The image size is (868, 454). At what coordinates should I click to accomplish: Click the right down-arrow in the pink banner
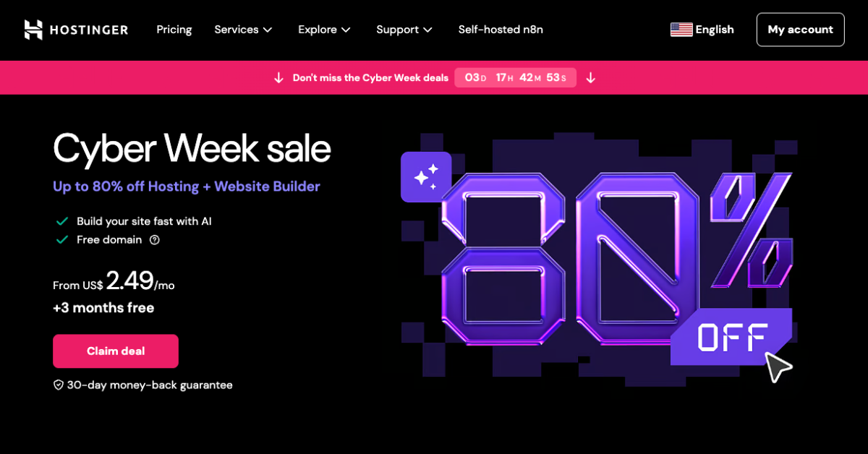(590, 78)
